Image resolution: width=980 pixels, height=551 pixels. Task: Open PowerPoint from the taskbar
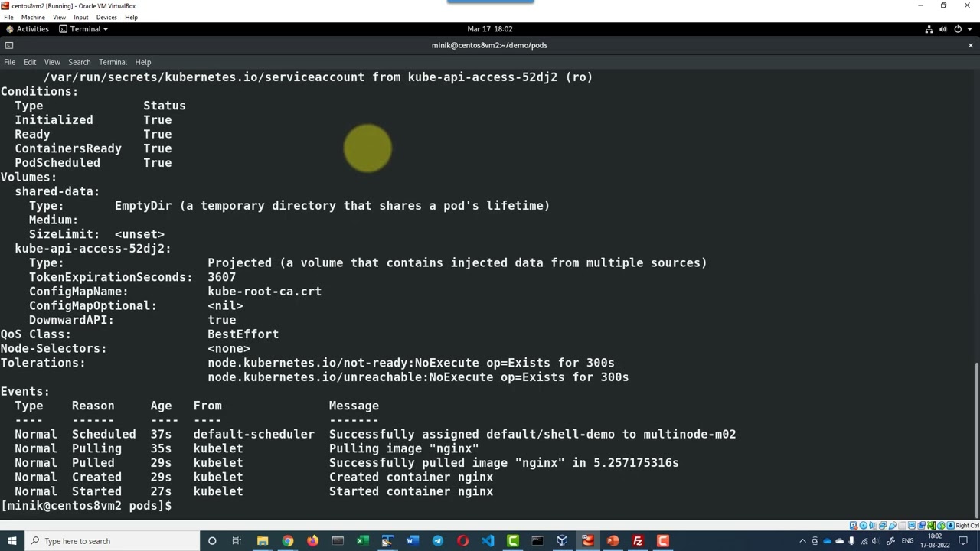[x=612, y=541]
